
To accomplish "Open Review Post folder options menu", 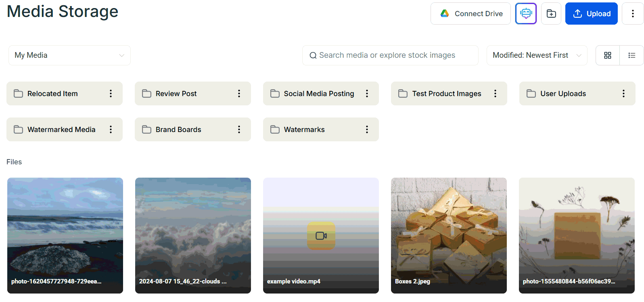I will pos(239,94).
